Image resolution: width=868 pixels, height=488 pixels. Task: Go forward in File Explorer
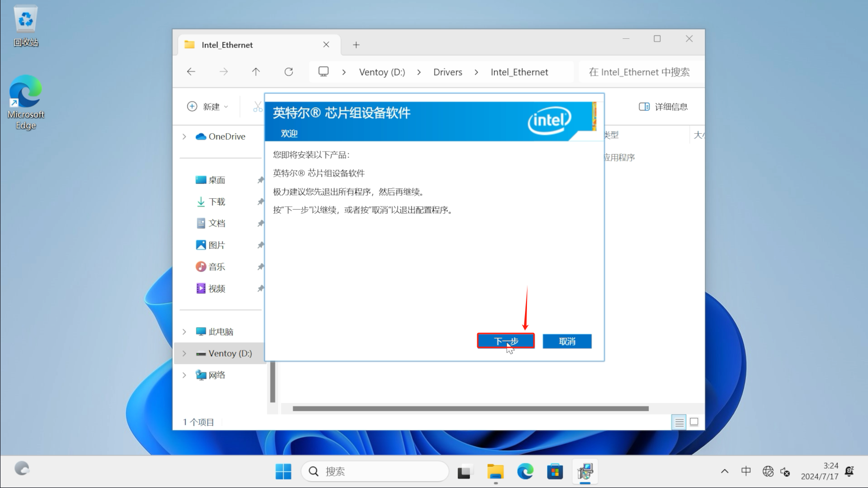click(x=224, y=72)
